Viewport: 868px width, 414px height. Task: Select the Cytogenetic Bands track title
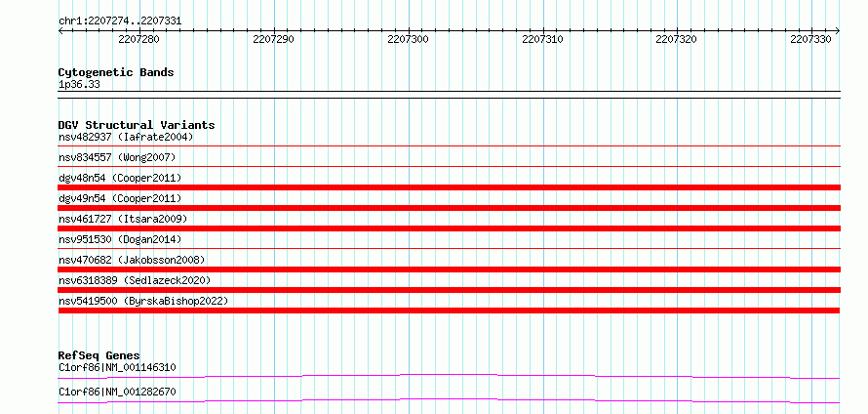coord(116,72)
